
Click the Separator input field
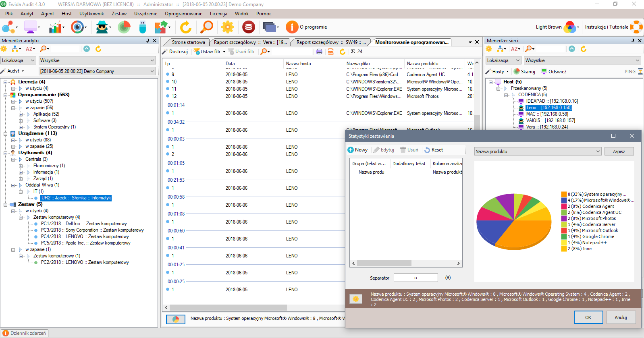[x=415, y=278]
